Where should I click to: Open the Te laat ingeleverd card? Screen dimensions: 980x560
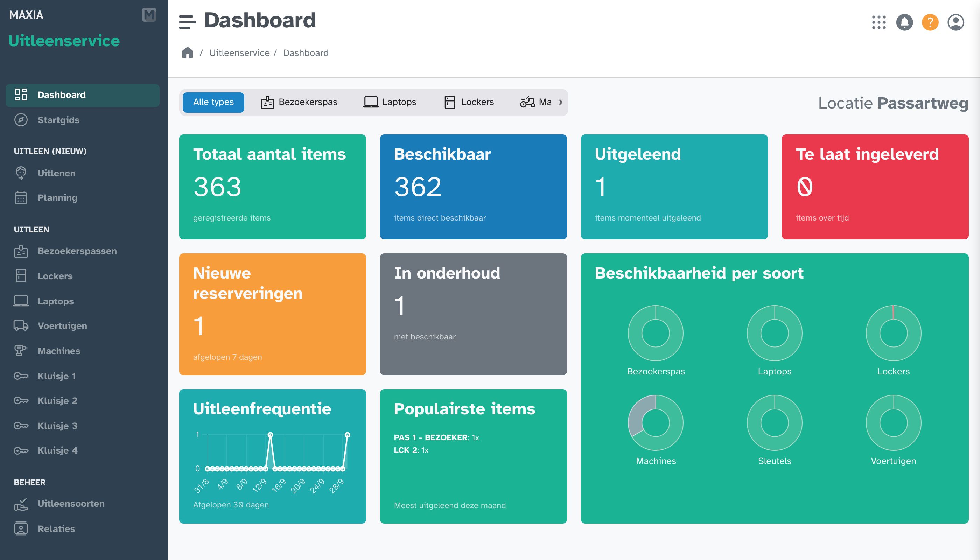tap(875, 187)
